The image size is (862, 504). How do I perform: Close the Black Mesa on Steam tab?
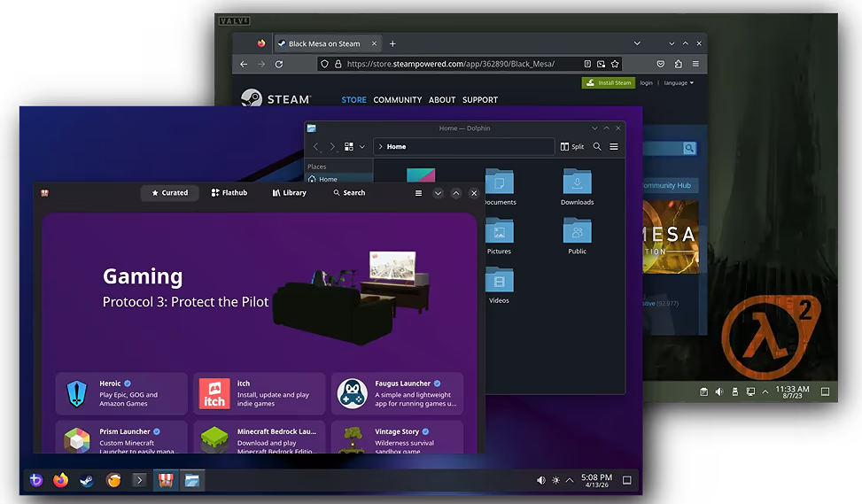(375, 43)
